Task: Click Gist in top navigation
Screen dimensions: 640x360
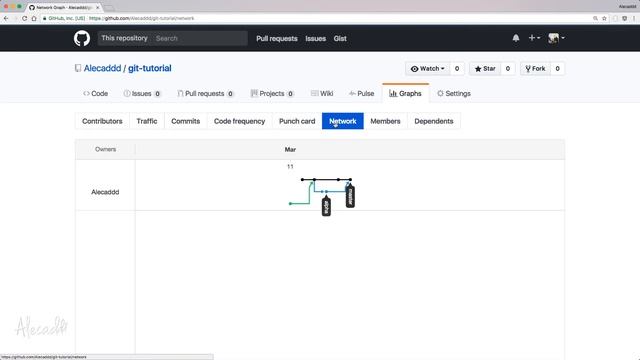Action: (x=340, y=38)
